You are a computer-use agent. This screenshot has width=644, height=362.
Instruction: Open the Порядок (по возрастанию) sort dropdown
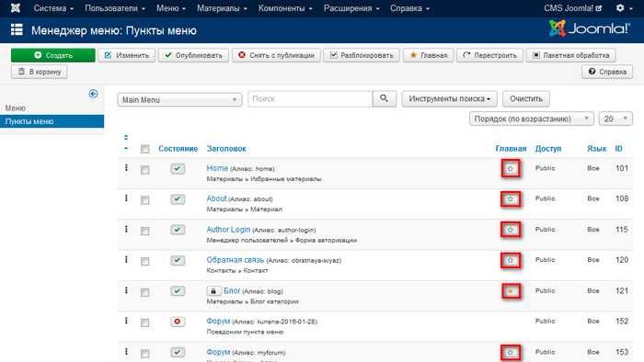click(532, 119)
